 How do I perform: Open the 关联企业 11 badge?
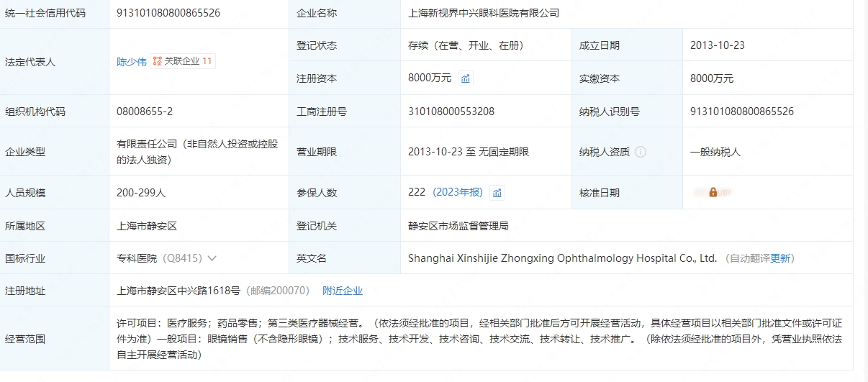pyautogui.click(x=183, y=61)
